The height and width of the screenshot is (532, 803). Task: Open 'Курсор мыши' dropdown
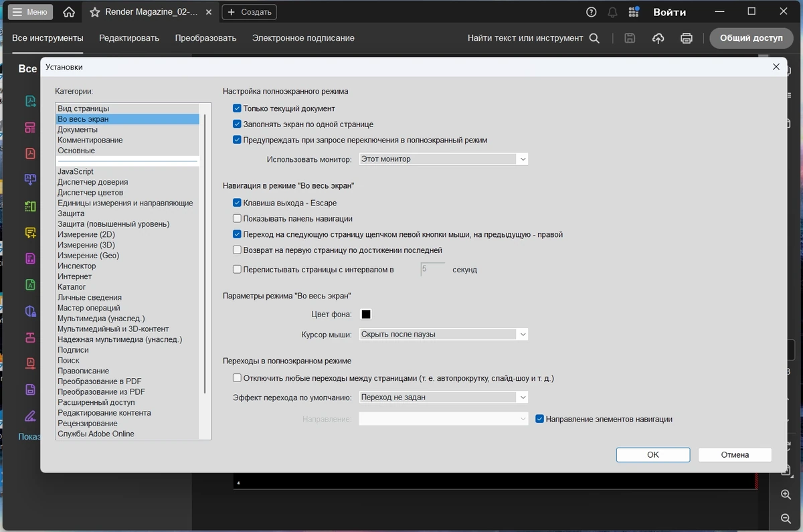(x=444, y=334)
